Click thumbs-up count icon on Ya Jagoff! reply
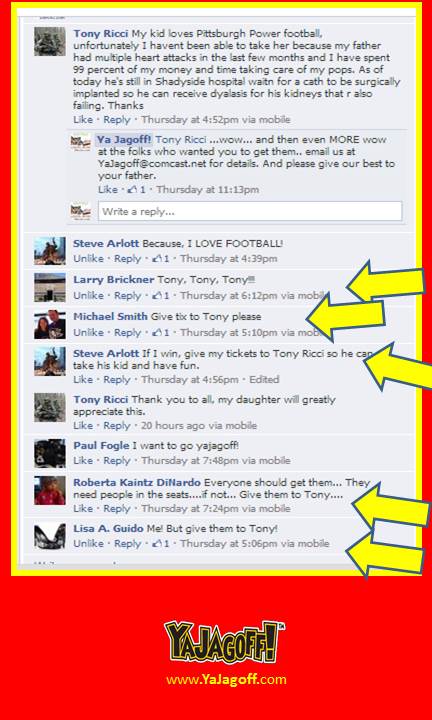 (133, 190)
